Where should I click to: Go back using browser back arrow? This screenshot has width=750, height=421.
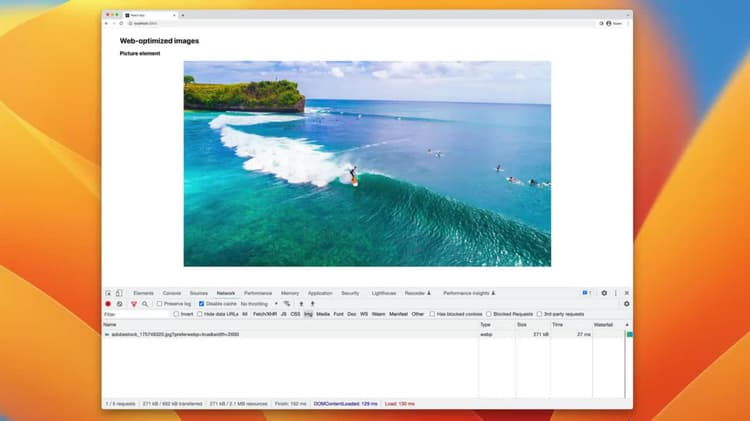point(107,23)
